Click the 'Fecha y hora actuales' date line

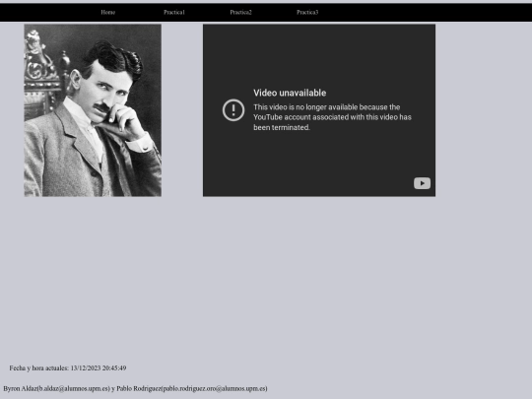click(68, 368)
